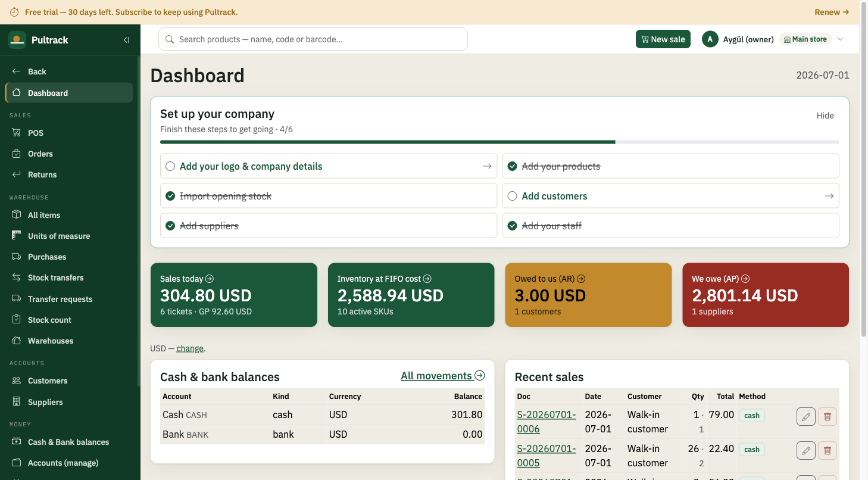Image resolution: width=868 pixels, height=480 pixels.
Task: Click the Transfer requests icon
Action: point(17,299)
